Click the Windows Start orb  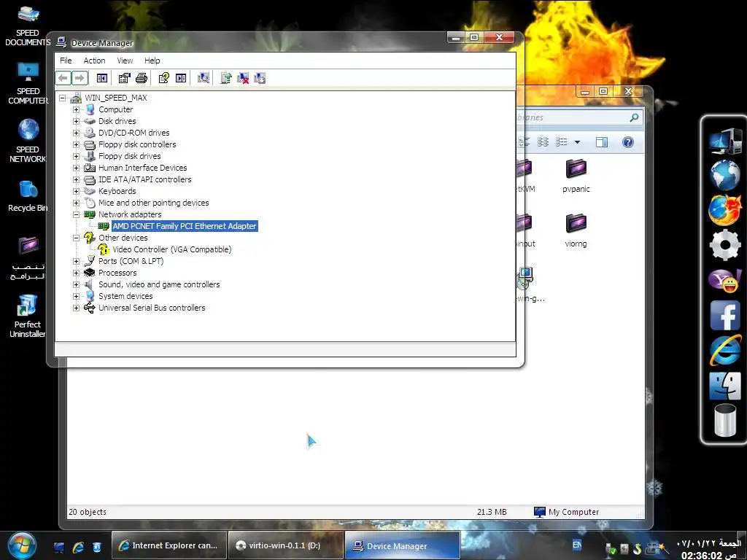(23, 545)
